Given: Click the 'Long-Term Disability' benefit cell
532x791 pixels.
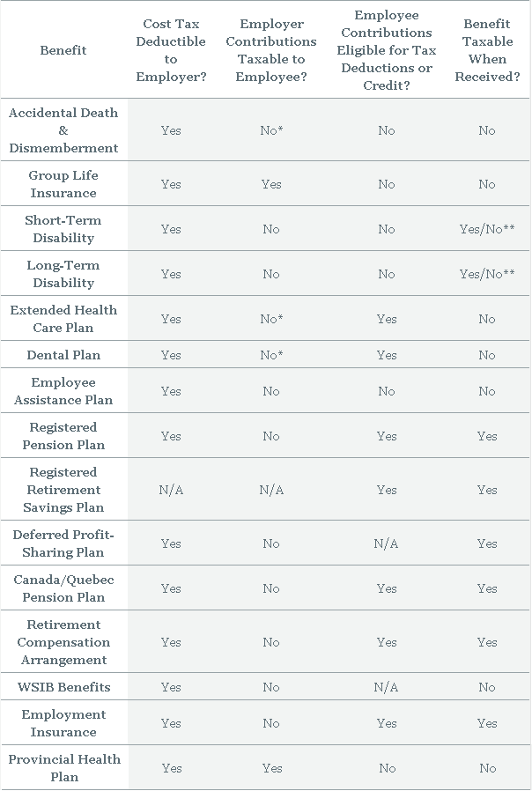Looking at the screenshot, I should point(63,274).
